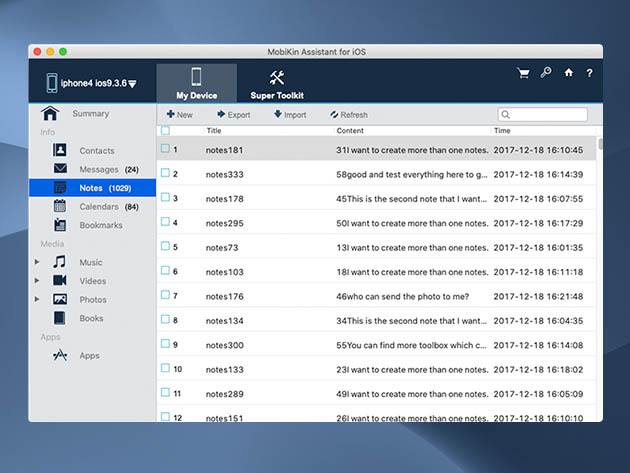Viewport: 630px width, 473px height.
Task: Open the shopping cart icon
Action: point(523,73)
